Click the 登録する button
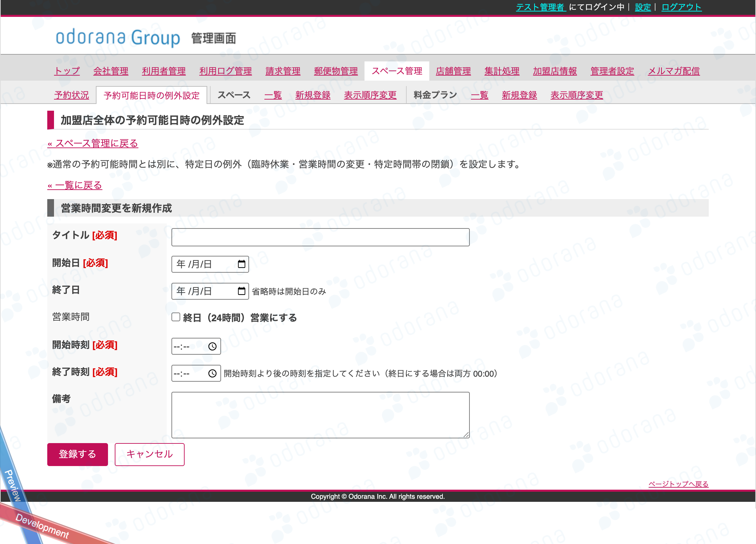 point(78,455)
